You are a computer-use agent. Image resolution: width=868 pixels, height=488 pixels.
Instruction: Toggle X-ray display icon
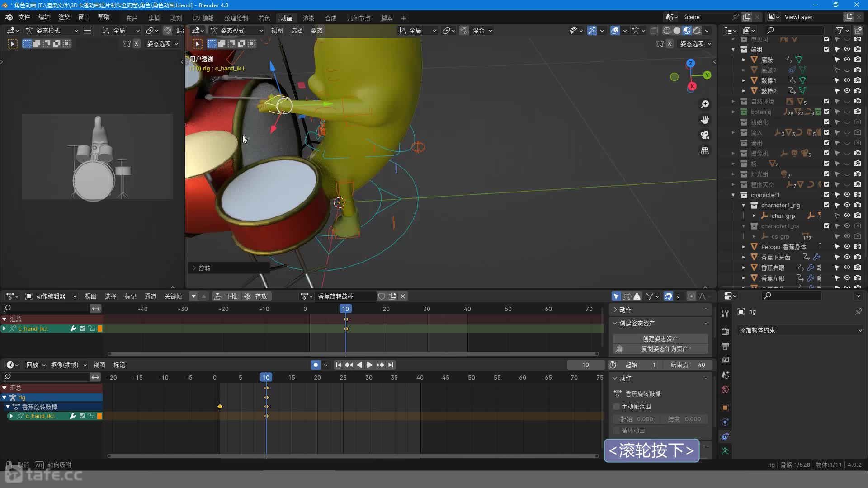(654, 31)
